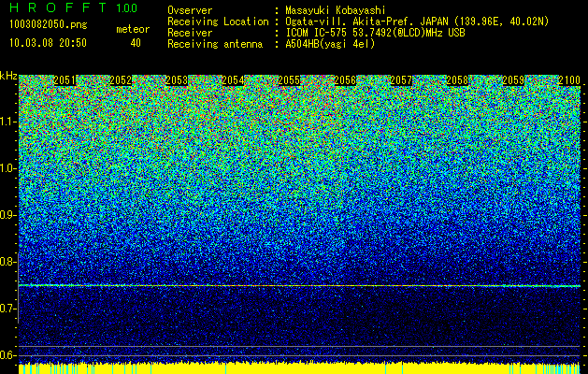Click the 2056 time marker
588x374 pixels.
coord(345,80)
